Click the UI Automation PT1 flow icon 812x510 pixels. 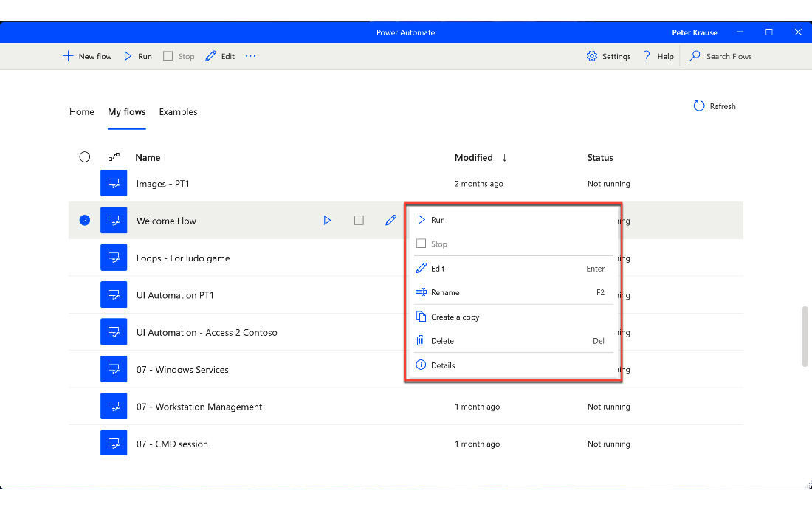point(114,294)
